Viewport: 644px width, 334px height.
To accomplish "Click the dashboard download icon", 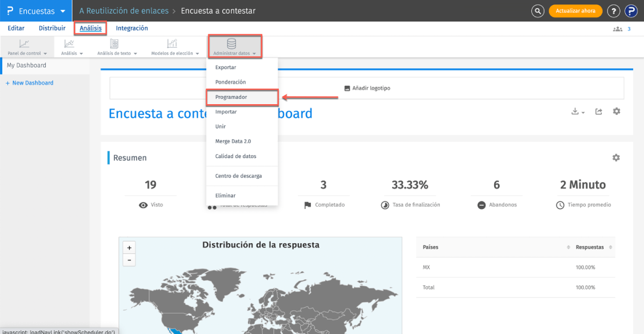I will (577, 112).
